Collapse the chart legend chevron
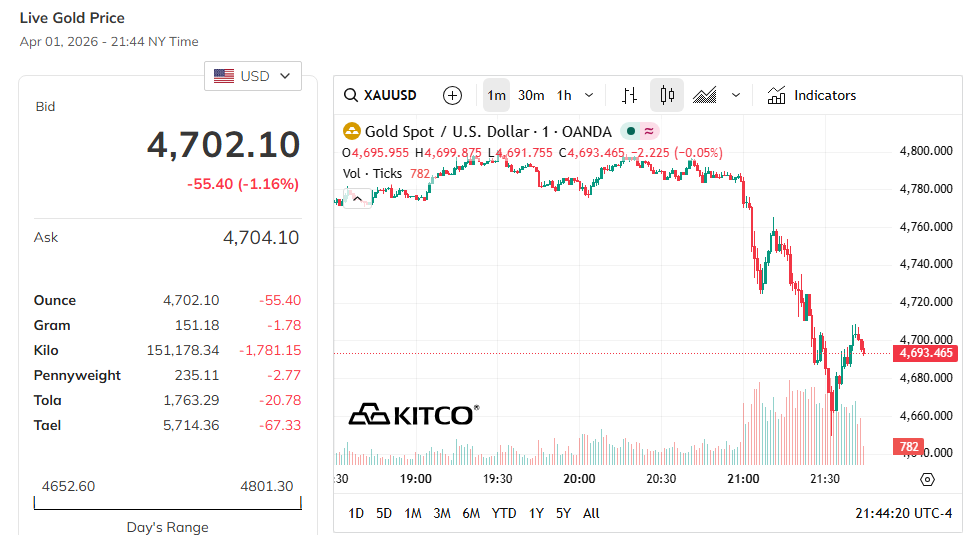Viewport: 966px width, 535px height. [x=354, y=196]
